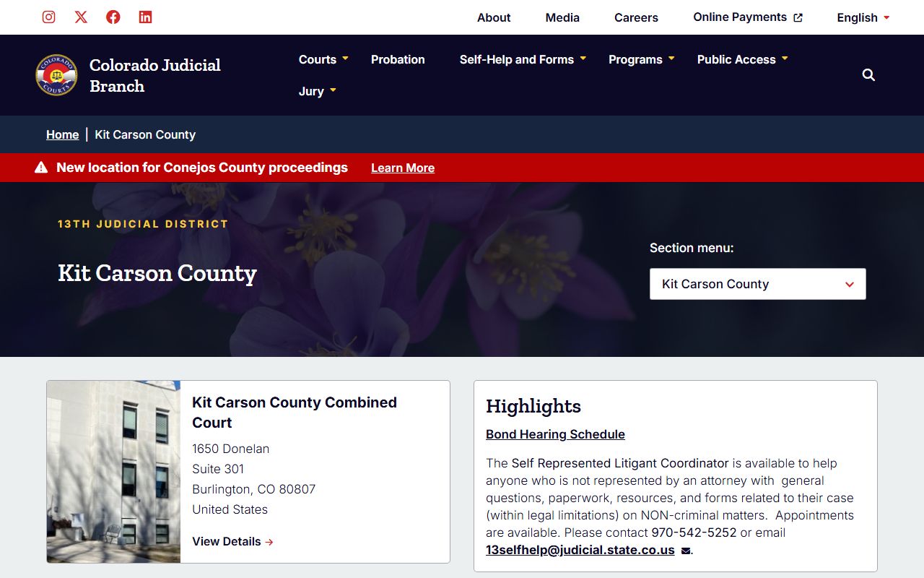Open the X (Twitter) social icon
The width and height of the screenshot is (924, 578).
pyautogui.click(x=81, y=17)
